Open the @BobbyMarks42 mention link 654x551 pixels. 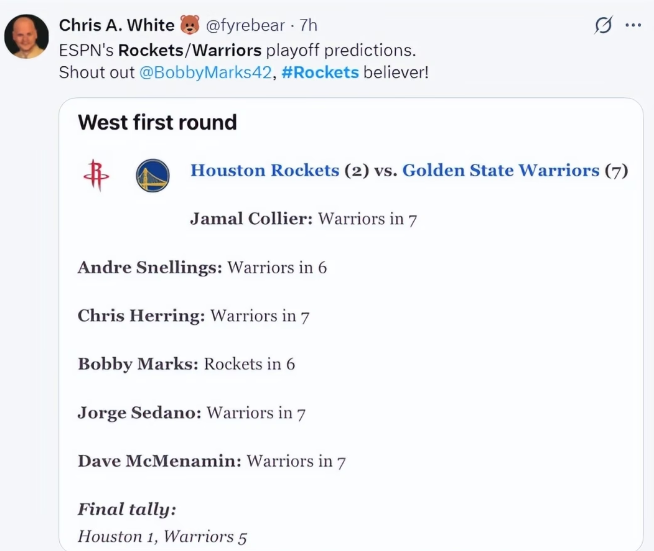[205, 73]
